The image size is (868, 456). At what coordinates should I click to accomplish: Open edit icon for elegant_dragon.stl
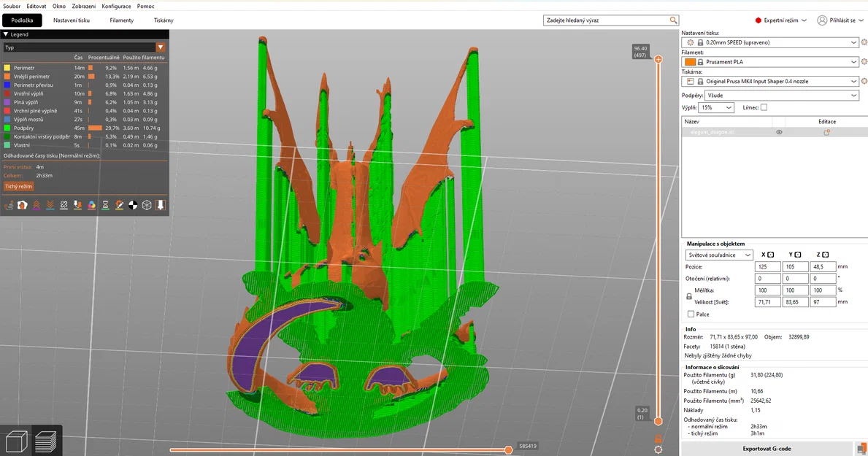click(826, 132)
